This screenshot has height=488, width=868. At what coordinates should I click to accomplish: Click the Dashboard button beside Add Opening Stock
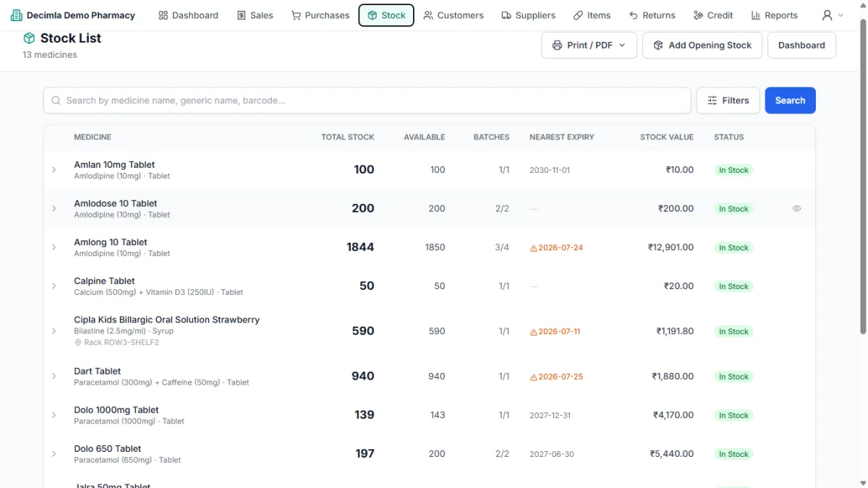(x=801, y=45)
